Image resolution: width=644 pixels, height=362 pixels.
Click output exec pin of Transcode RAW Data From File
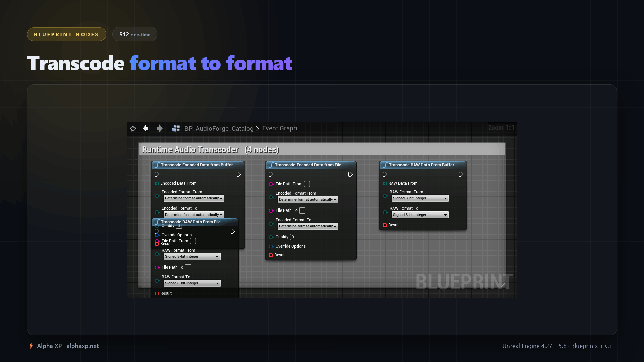point(233,232)
